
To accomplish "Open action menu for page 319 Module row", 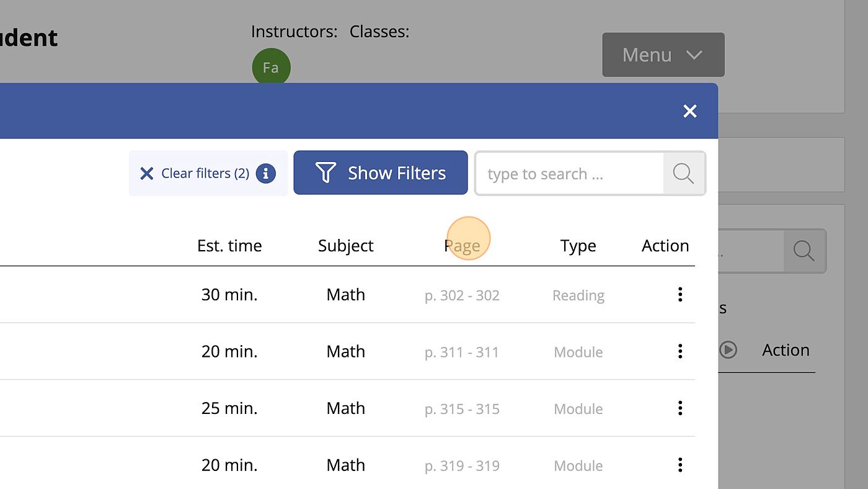I will [680, 465].
